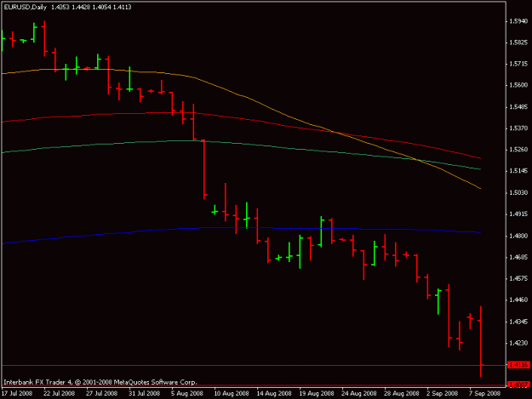
Task: Click the 1.5940 price axis label
Action: 518,21
